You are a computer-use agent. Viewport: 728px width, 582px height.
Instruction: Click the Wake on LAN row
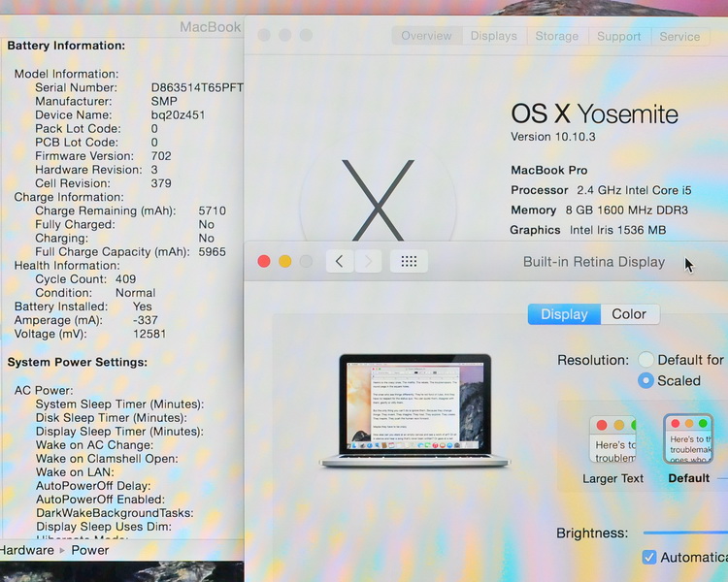point(75,472)
